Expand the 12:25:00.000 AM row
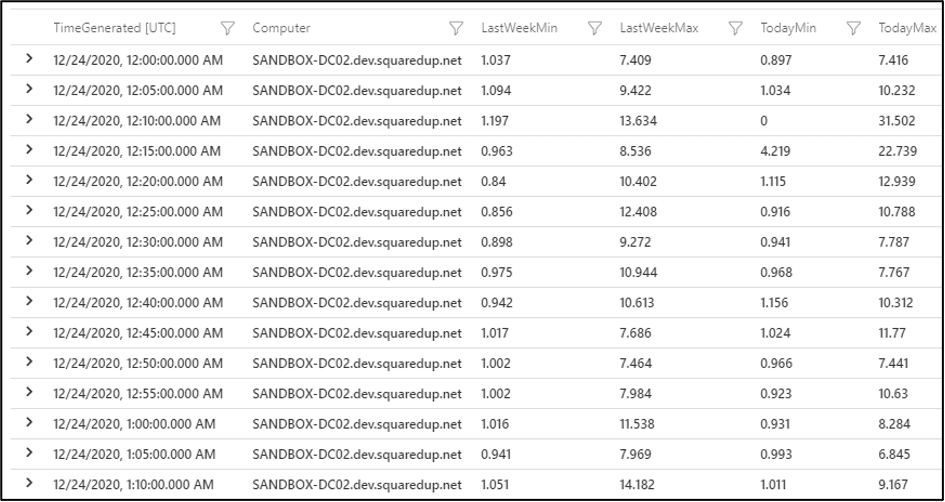Image resolution: width=945 pixels, height=502 pixels. (x=28, y=210)
